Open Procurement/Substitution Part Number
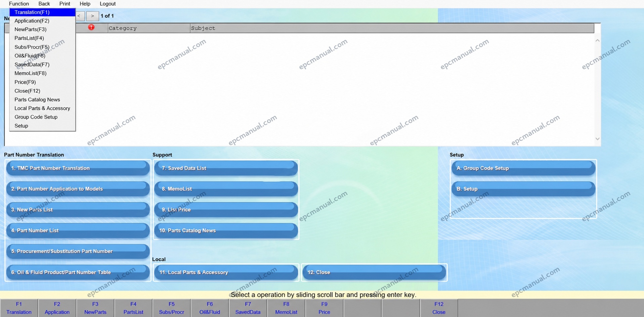644x317 pixels. 78,251
